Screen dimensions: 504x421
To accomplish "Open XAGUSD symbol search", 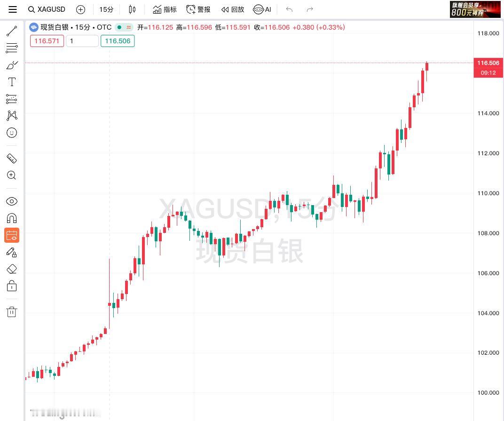I will click(47, 9).
